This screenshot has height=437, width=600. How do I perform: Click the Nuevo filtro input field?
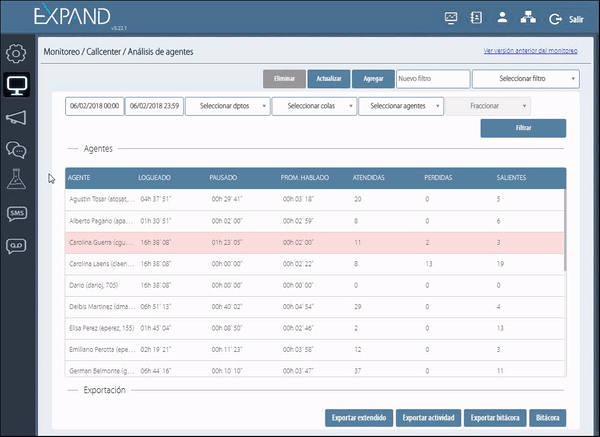coord(433,79)
